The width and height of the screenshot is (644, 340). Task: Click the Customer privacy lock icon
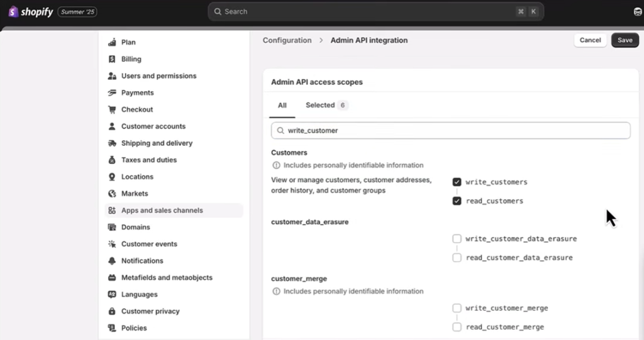click(112, 312)
